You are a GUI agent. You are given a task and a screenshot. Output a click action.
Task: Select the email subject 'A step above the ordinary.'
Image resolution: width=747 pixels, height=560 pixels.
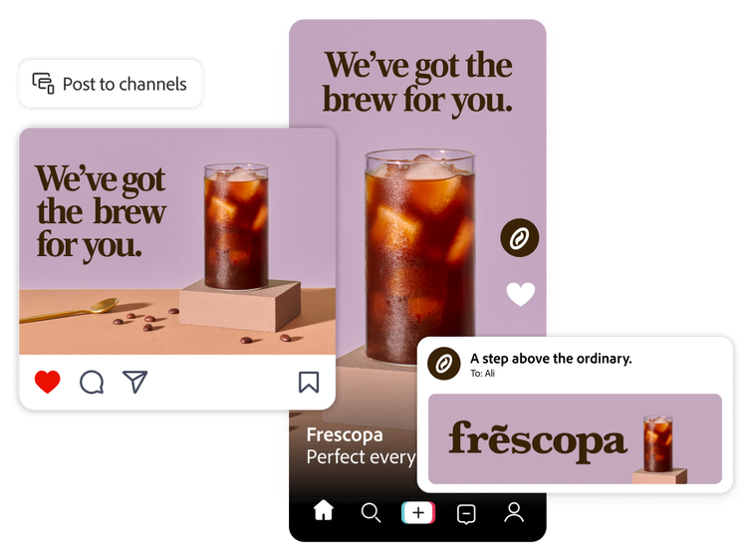(x=551, y=359)
